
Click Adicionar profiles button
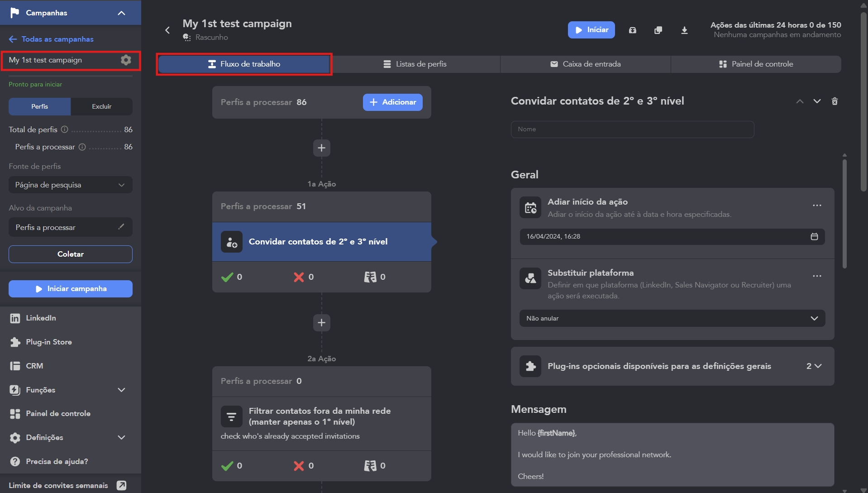(x=392, y=102)
